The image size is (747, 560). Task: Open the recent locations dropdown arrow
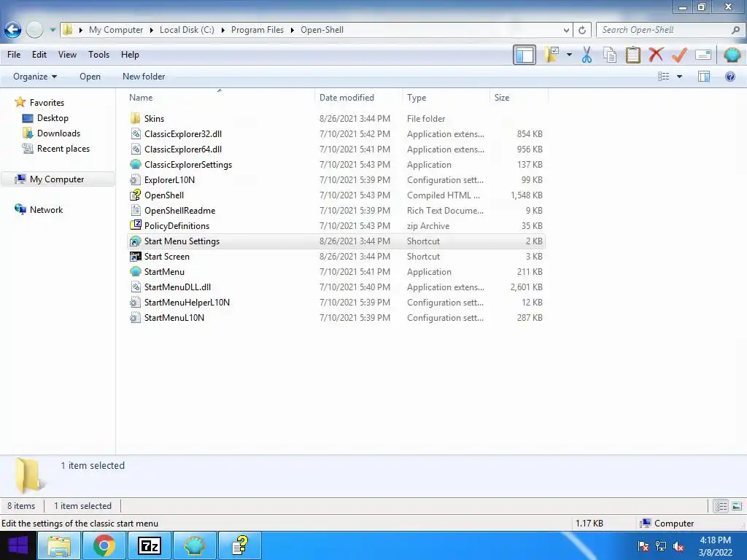53,30
